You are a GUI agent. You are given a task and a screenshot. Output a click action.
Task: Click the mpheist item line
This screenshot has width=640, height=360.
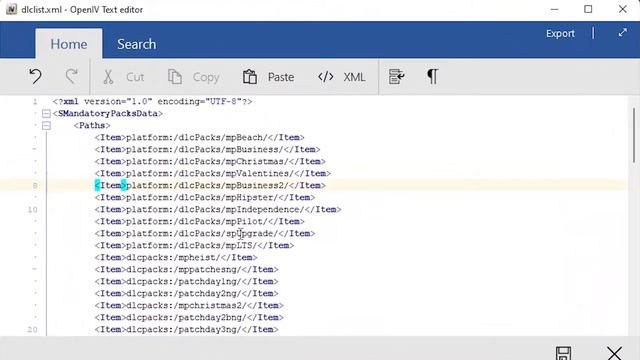(176, 258)
